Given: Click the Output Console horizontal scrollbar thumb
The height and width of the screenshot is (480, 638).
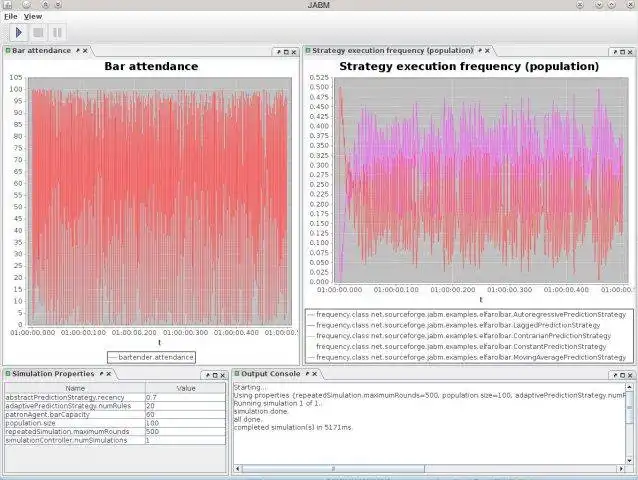Looking at the screenshot, I should click(333, 469).
